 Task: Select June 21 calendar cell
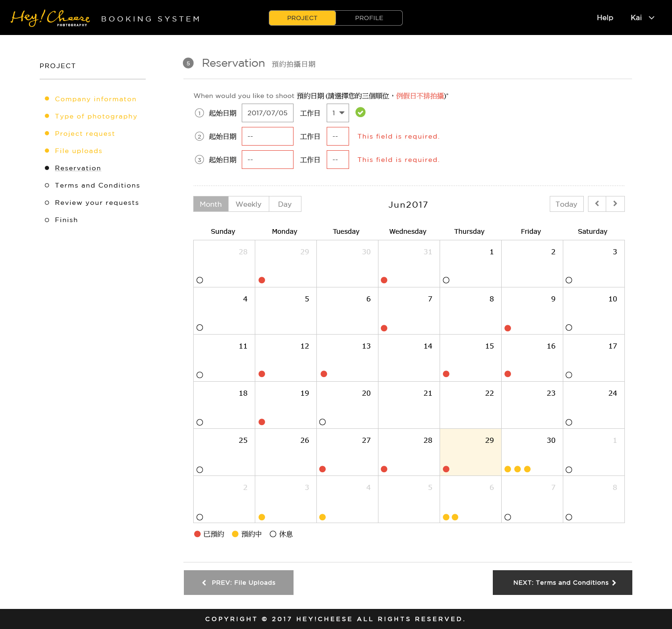409,405
